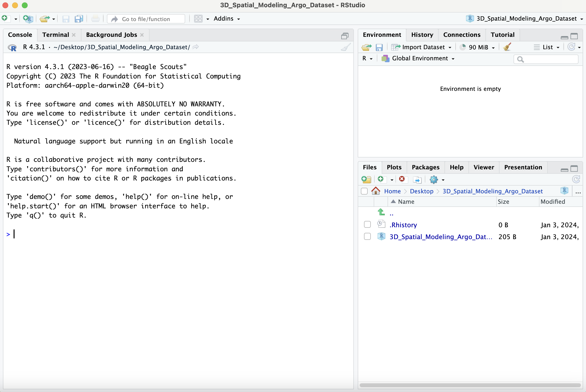Browse folders with ellipsis button

(x=578, y=192)
